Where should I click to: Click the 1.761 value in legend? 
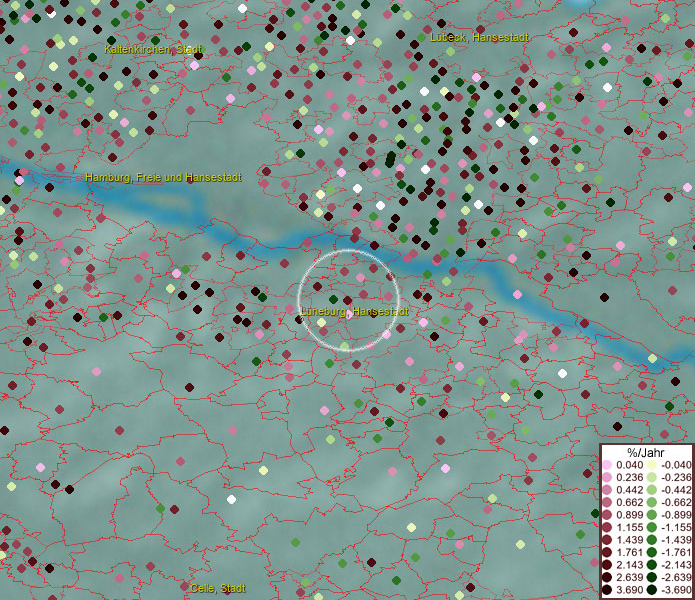pos(629,553)
